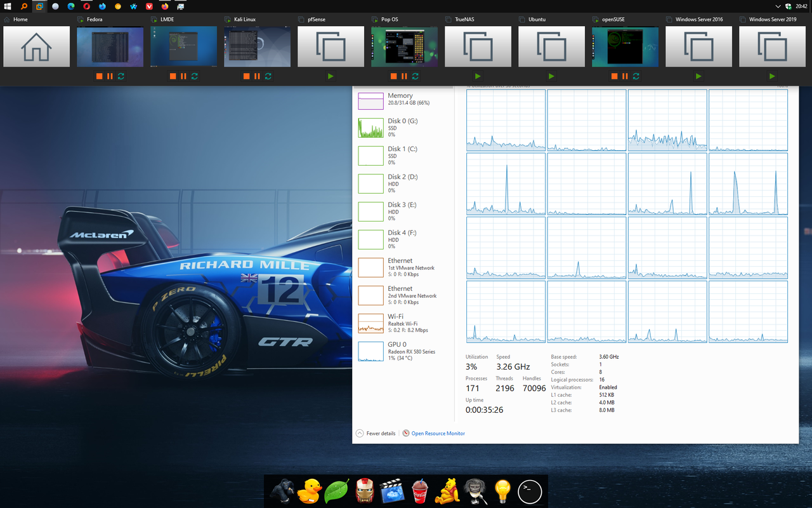The height and width of the screenshot is (508, 812).
Task: Select Disk 0 (G:) SSD entry
Action: point(403,128)
